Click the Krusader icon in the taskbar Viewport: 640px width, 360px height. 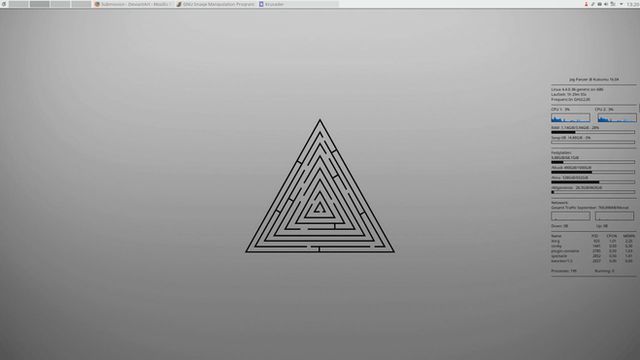point(261,4)
